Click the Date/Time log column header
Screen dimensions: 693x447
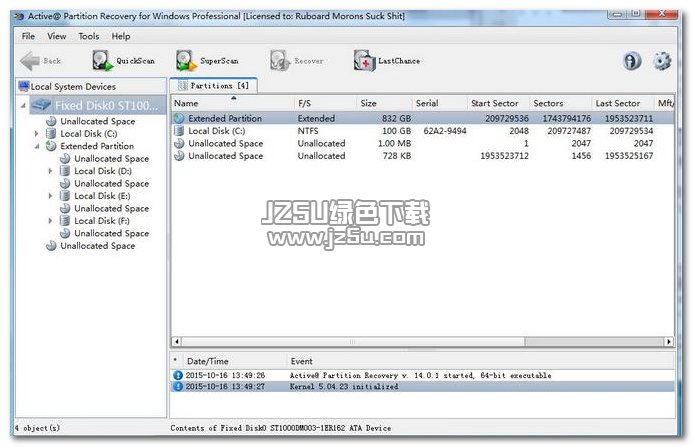[x=234, y=361]
